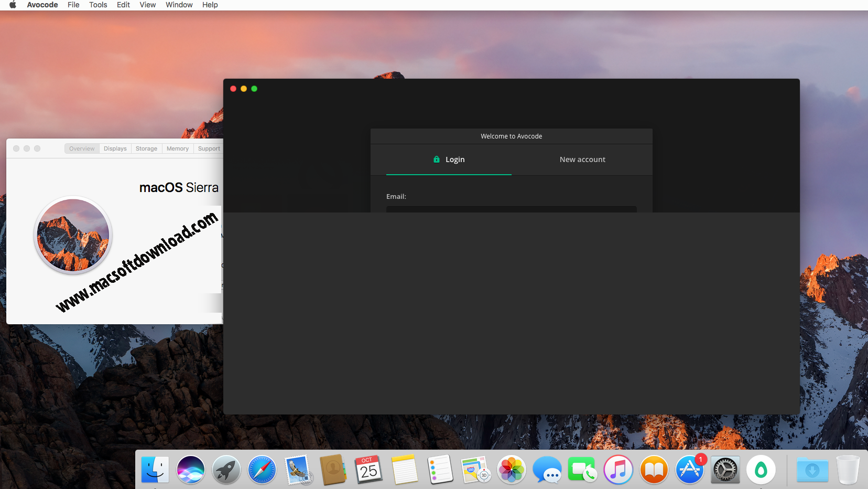Open the Apple menu
868x489 pixels.
pyautogui.click(x=13, y=5)
